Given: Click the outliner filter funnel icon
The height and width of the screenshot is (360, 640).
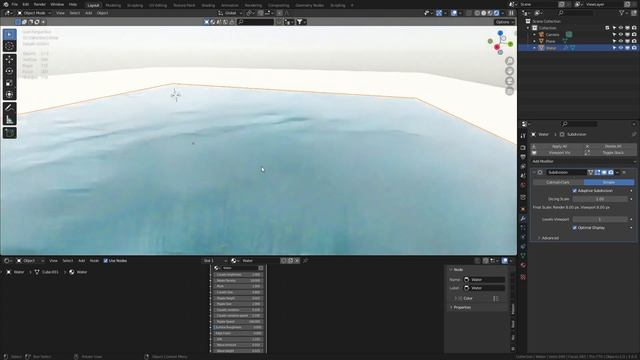Looking at the screenshot, I should click(x=622, y=13).
